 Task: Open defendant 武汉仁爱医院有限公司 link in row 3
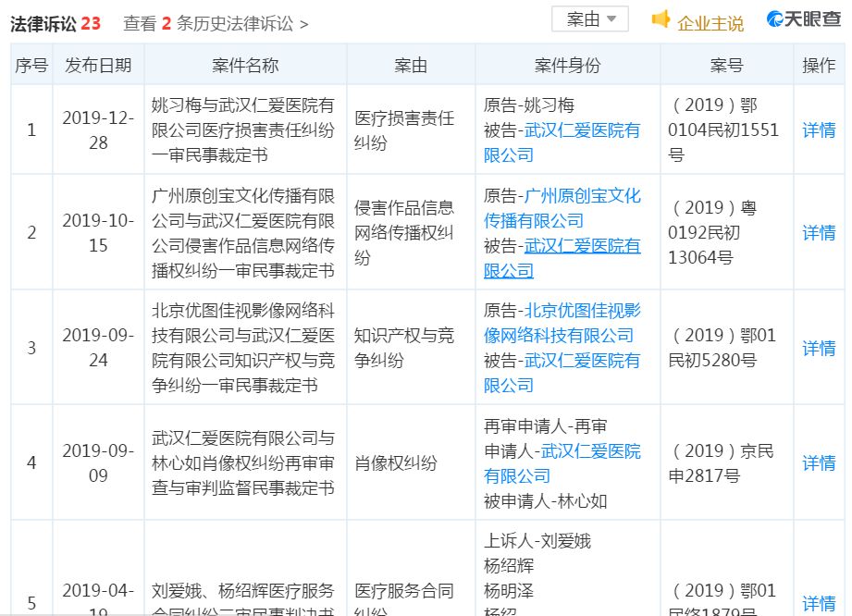(x=562, y=373)
